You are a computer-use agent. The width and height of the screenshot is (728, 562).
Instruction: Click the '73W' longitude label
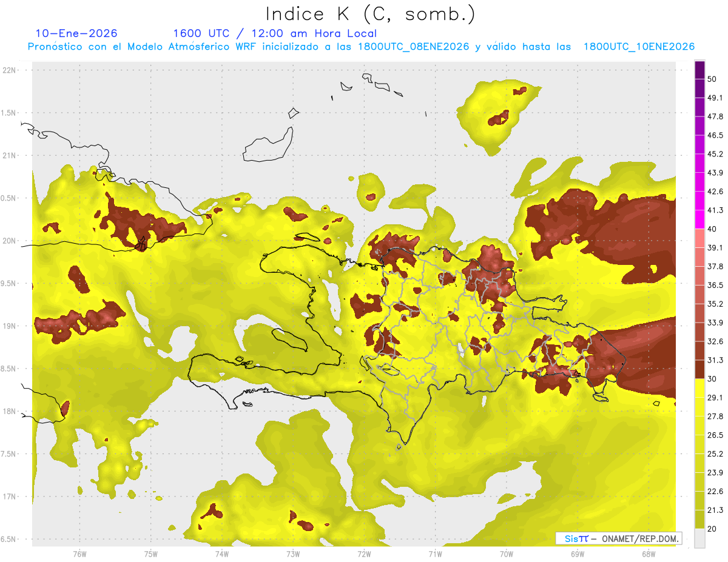tap(293, 554)
